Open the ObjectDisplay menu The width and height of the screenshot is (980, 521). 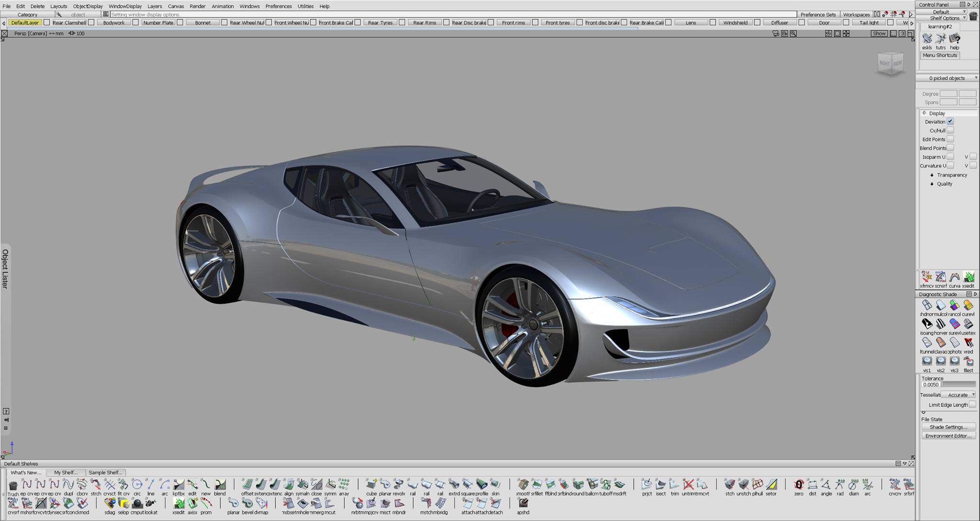[x=88, y=6]
